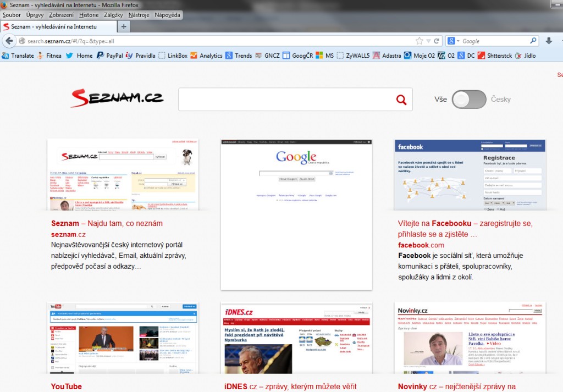Open the Úpravy menu
This screenshot has height=392, width=563.
[35, 15]
